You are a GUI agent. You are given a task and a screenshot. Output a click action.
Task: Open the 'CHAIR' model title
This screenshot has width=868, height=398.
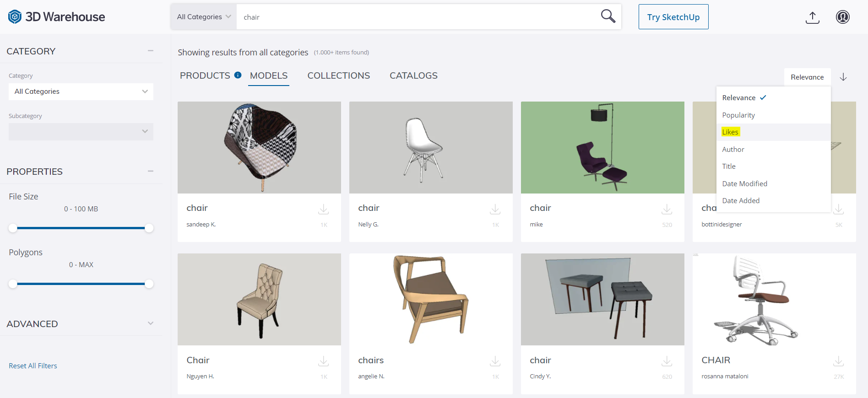pos(716,360)
